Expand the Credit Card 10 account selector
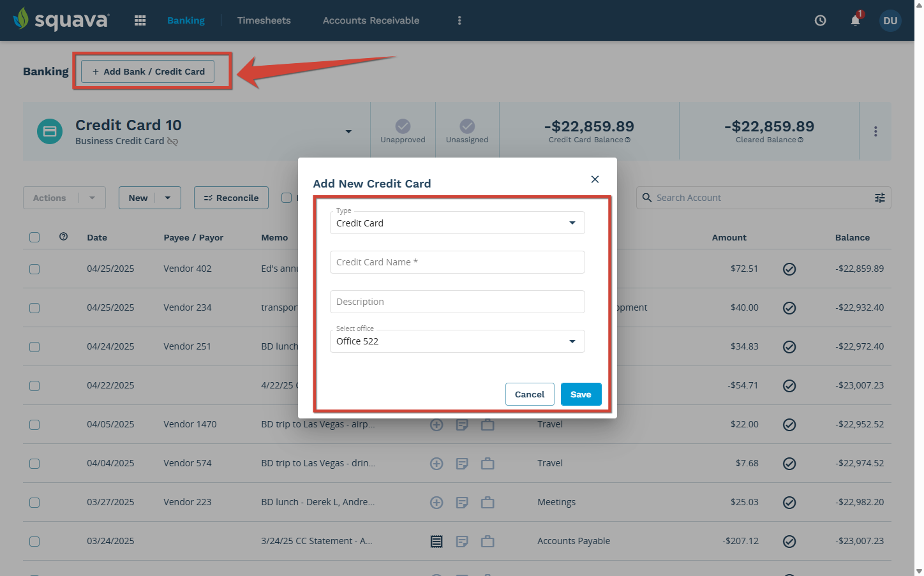This screenshot has height=576, width=924. point(348,131)
